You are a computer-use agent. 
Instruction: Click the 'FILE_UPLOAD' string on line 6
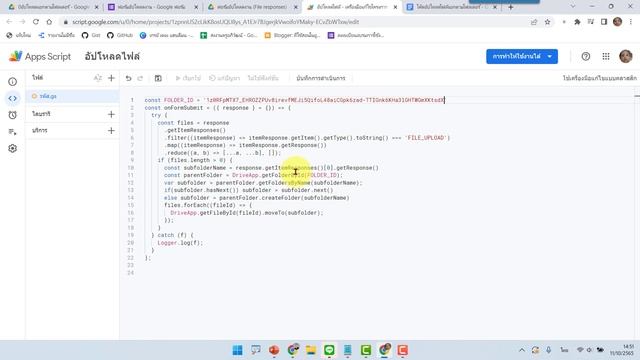click(427, 138)
